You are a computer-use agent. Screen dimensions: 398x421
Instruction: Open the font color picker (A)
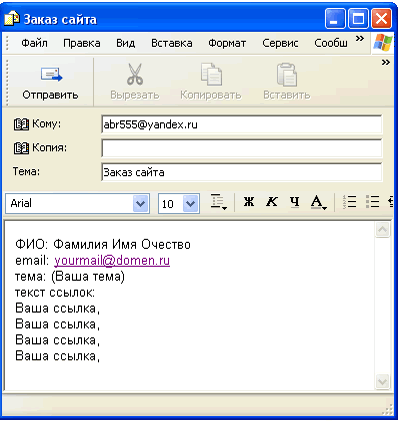319,202
